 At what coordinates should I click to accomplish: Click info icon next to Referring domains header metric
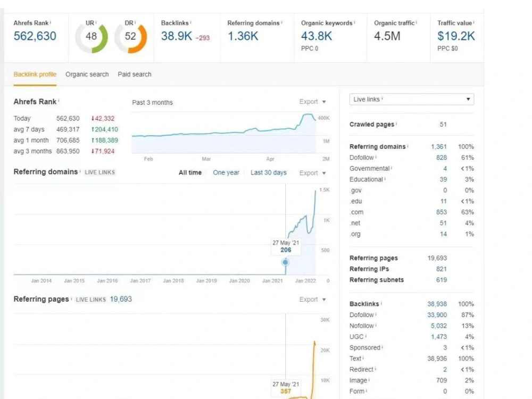pyautogui.click(x=281, y=22)
